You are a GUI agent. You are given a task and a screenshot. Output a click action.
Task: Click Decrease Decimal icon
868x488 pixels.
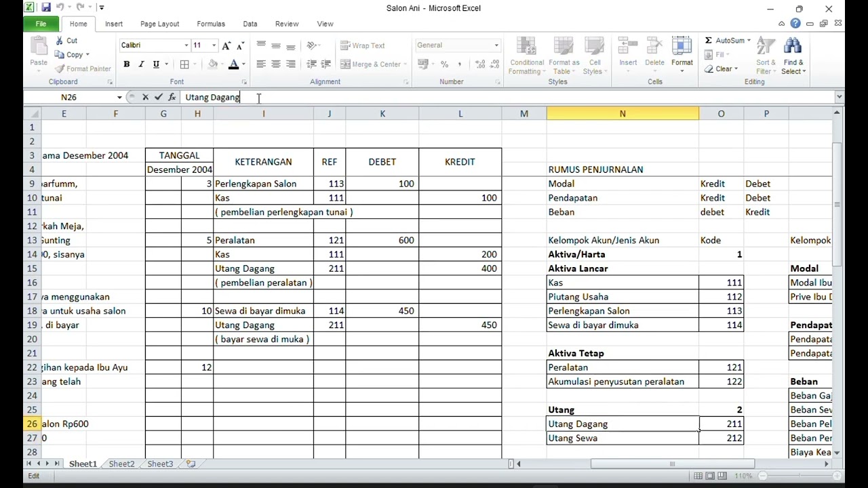[x=494, y=64]
